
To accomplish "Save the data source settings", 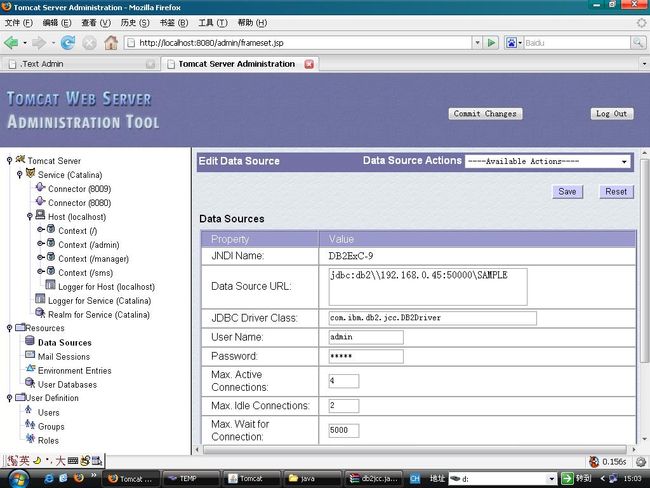I will click(x=567, y=192).
